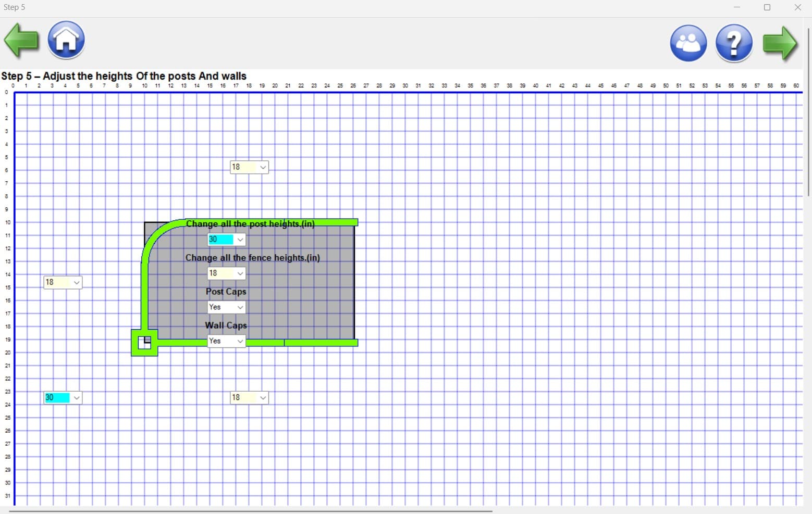Open help with the question mark icon
This screenshot has height=514, width=812.
coord(733,43)
